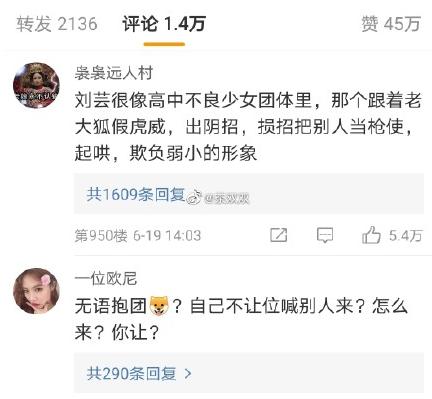Image resolution: width=432 pixels, height=399 pixels.
Task: Open the comment text about 刘芸
Action: pos(248,127)
